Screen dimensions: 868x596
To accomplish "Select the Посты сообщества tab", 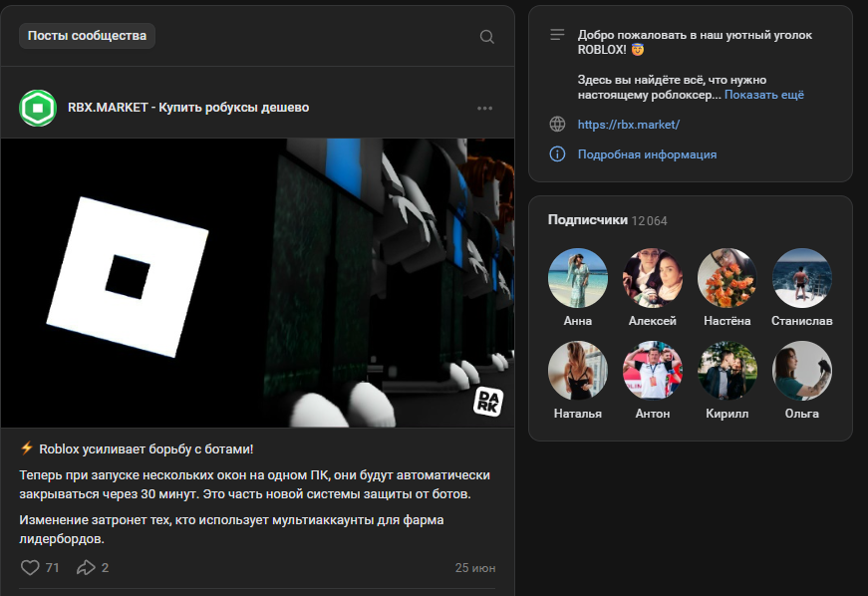I will [x=87, y=36].
